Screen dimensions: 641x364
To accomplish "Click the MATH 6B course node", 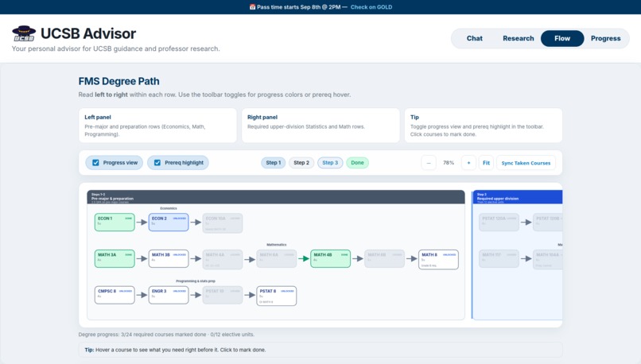I will click(384, 258).
